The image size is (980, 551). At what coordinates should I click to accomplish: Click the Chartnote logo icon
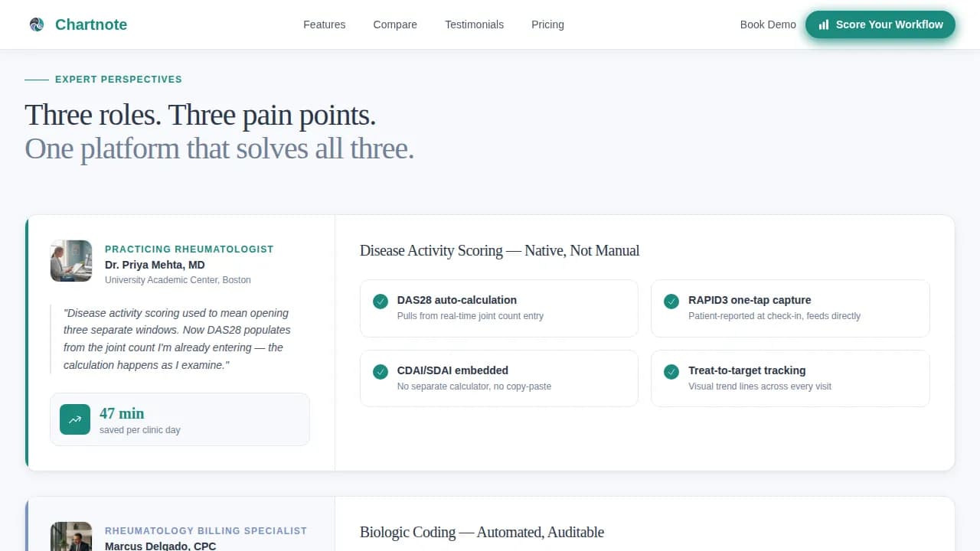[37, 24]
